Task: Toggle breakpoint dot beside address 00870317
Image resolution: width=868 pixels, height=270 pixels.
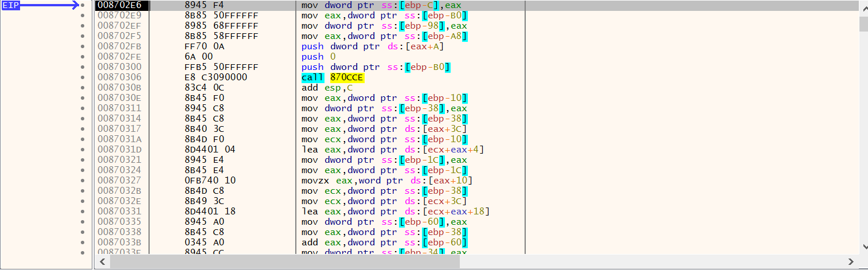Action: (x=83, y=129)
